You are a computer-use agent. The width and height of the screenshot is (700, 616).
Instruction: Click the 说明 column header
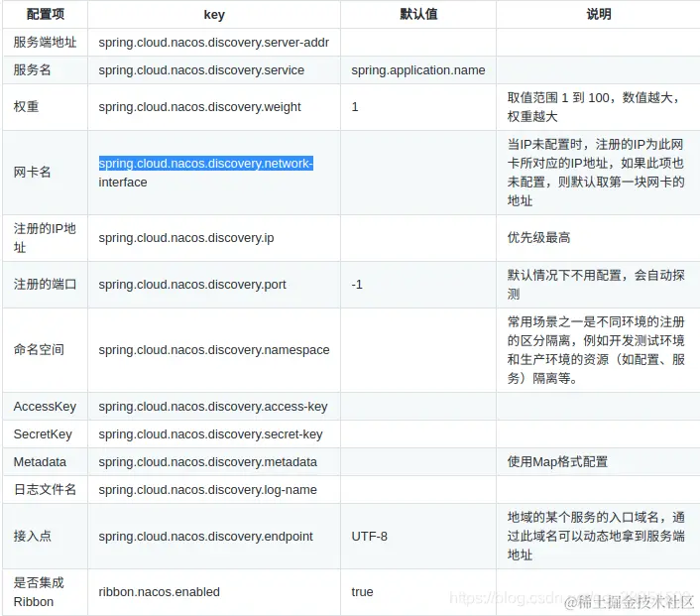point(598,14)
